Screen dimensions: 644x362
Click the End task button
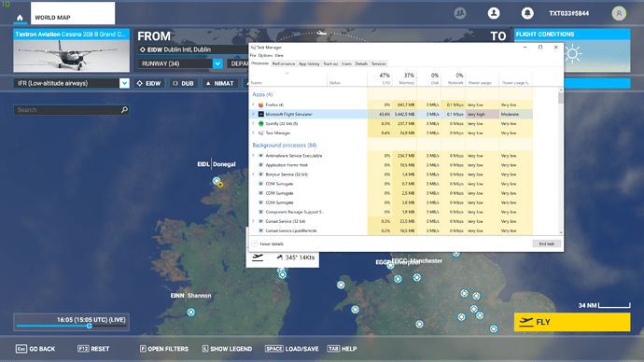pos(547,244)
